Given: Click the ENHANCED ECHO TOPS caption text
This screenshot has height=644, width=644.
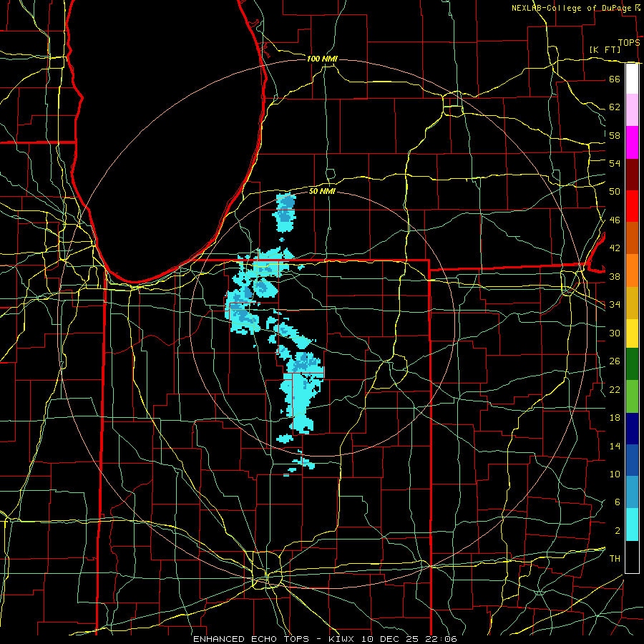Looking at the screenshot, I should [x=251, y=639].
